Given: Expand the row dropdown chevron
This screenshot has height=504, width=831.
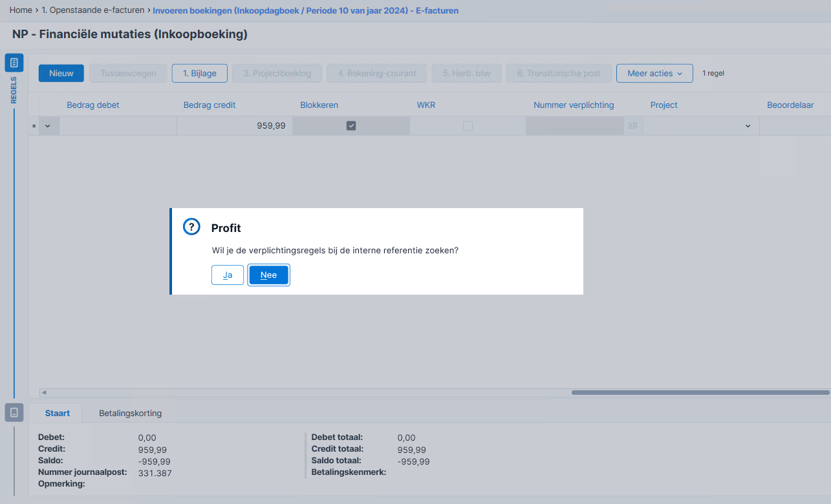Looking at the screenshot, I should click(49, 126).
